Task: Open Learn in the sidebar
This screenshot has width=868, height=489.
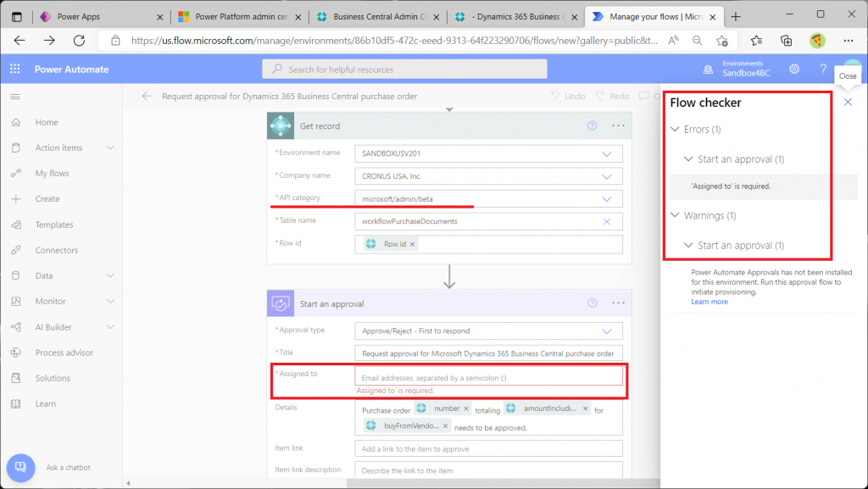Action: click(x=46, y=403)
